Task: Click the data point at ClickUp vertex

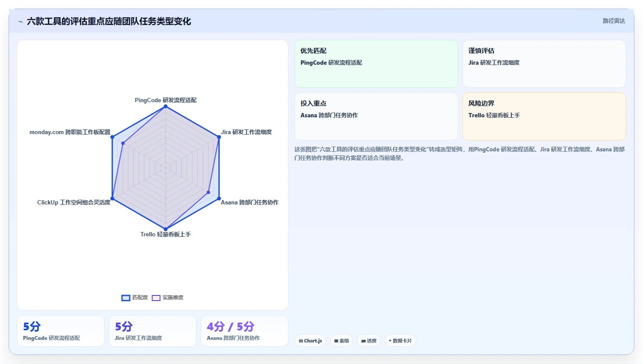Action: (x=112, y=198)
